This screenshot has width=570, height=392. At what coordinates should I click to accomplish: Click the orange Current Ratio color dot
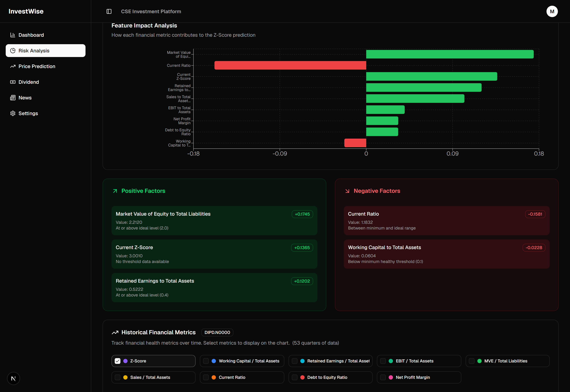tap(214, 377)
